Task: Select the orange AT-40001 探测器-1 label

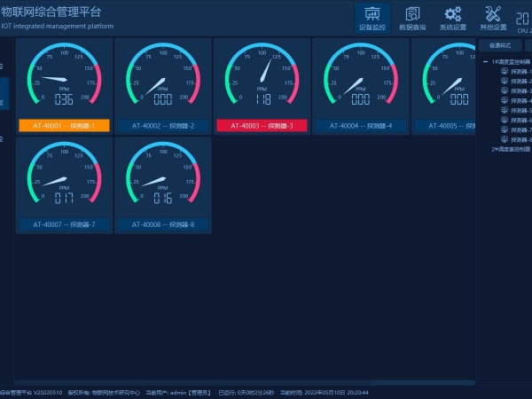Action: 64,126
